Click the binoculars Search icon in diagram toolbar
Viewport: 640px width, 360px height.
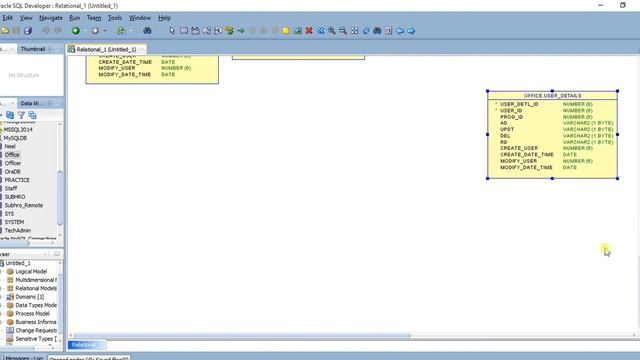click(377, 31)
